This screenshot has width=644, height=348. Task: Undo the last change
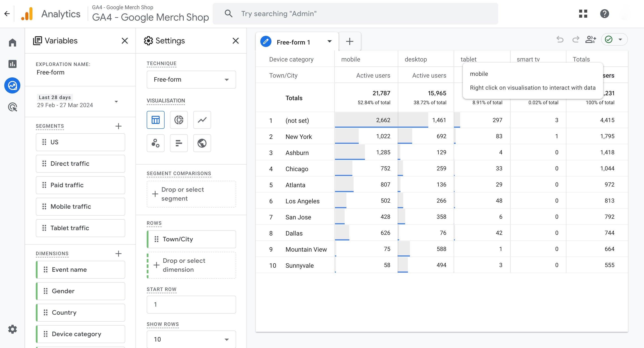point(560,40)
